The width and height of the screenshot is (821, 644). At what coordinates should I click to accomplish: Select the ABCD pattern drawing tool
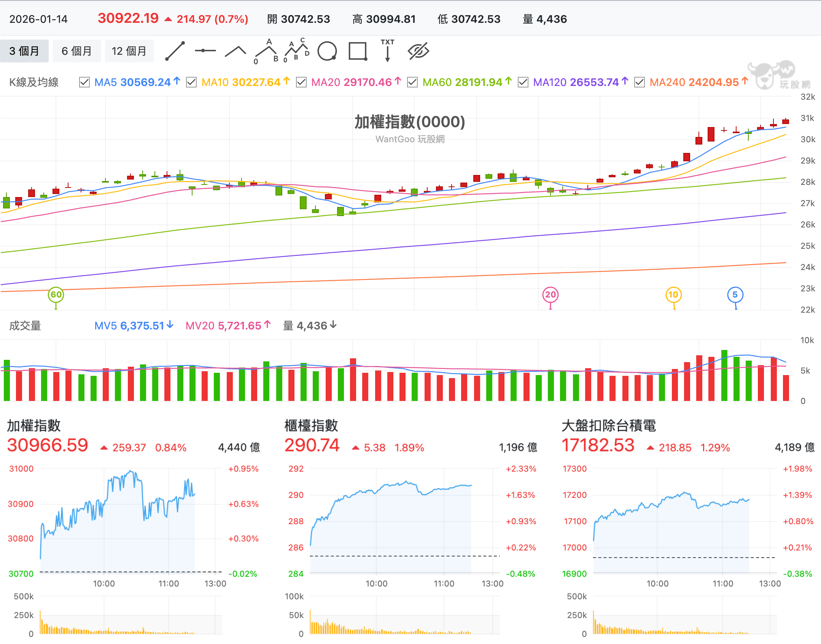296,50
